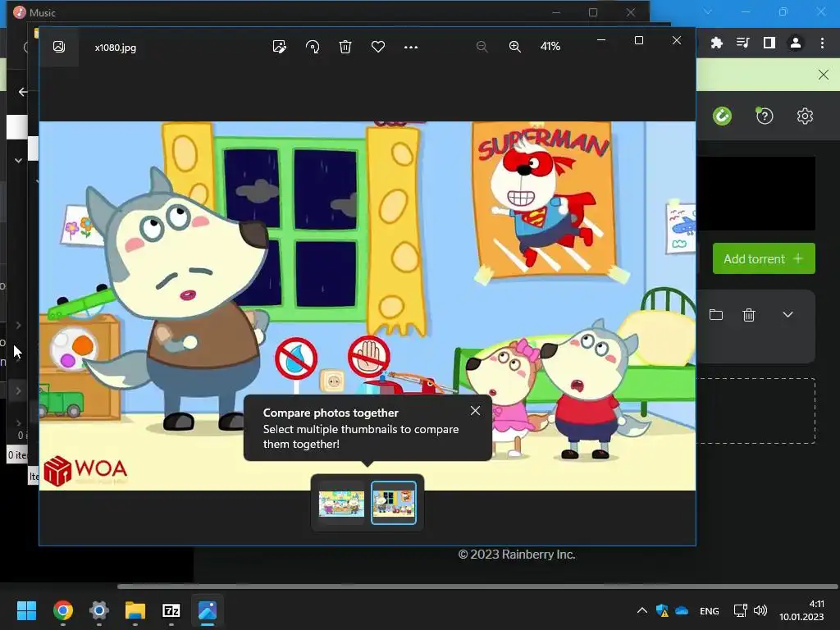Open File Explorer from the taskbar
Viewport: 840px width, 630px height.
[135, 610]
